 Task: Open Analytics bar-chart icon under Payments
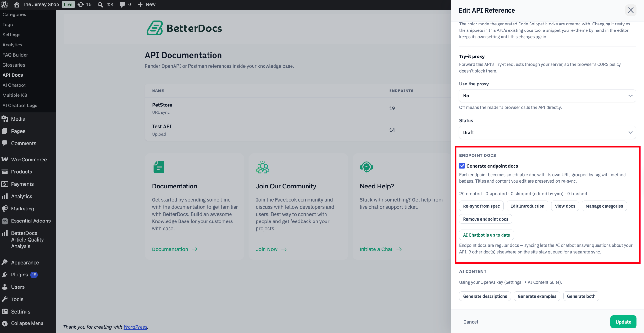[x=5, y=196]
